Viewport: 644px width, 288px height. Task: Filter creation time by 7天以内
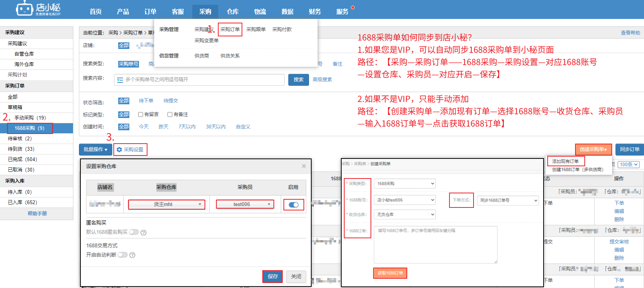(x=187, y=127)
